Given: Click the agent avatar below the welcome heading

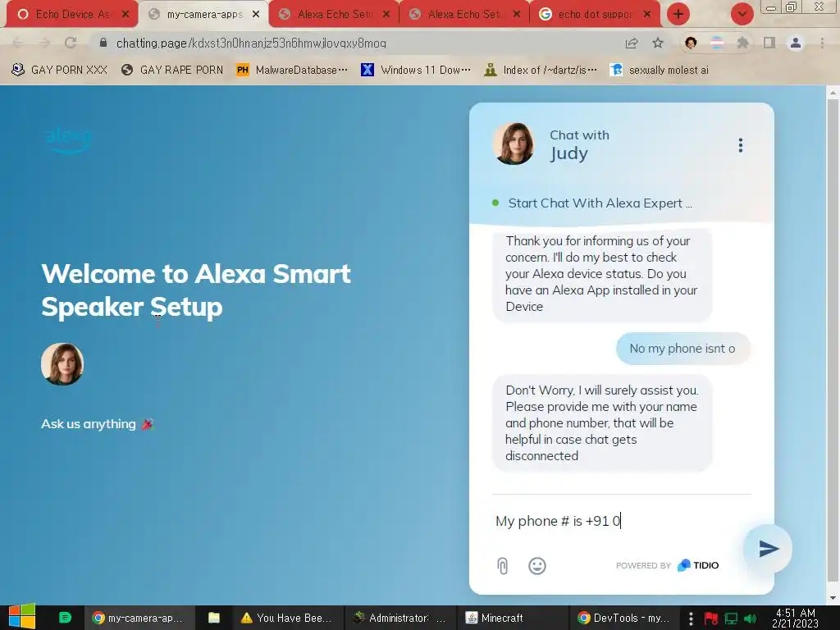Looking at the screenshot, I should [x=62, y=363].
